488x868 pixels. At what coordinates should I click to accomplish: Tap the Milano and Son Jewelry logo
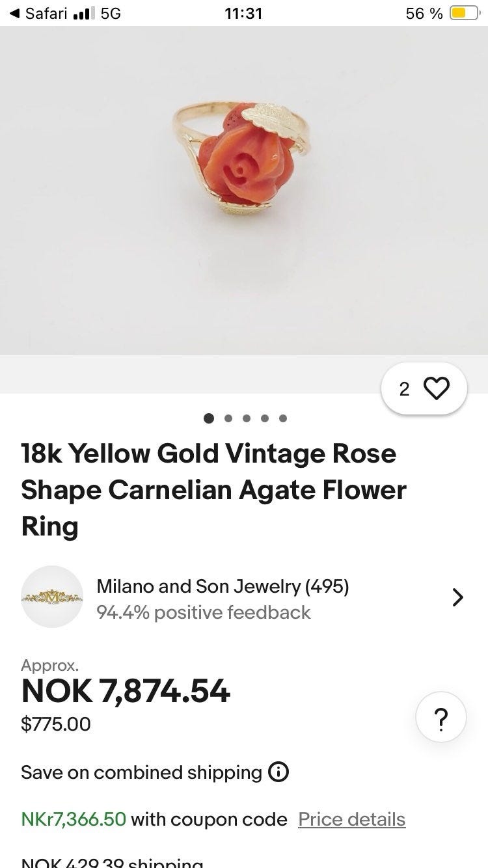pos(52,597)
